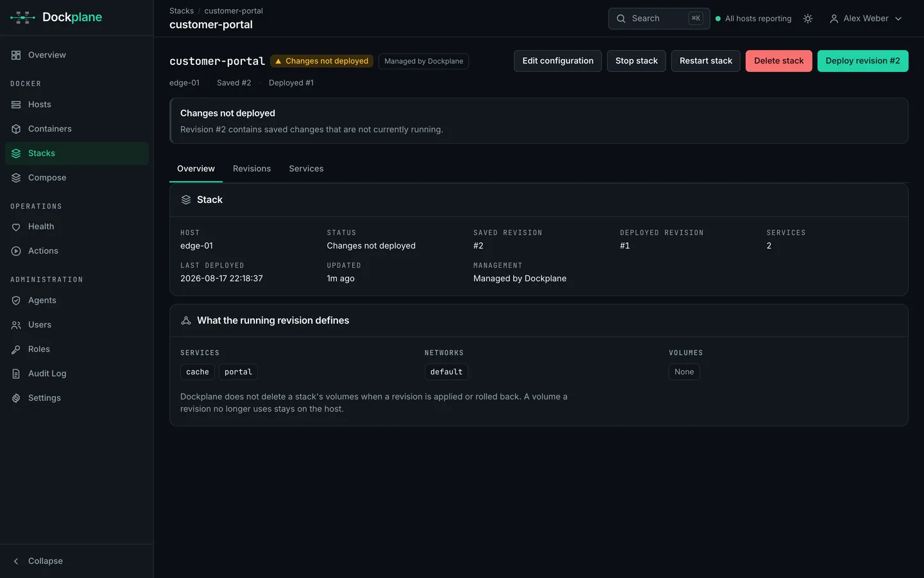Image resolution: width=924 pixels, height=578 pixels.
Task: Click the Stack card header layers icon
Action: 186,200
